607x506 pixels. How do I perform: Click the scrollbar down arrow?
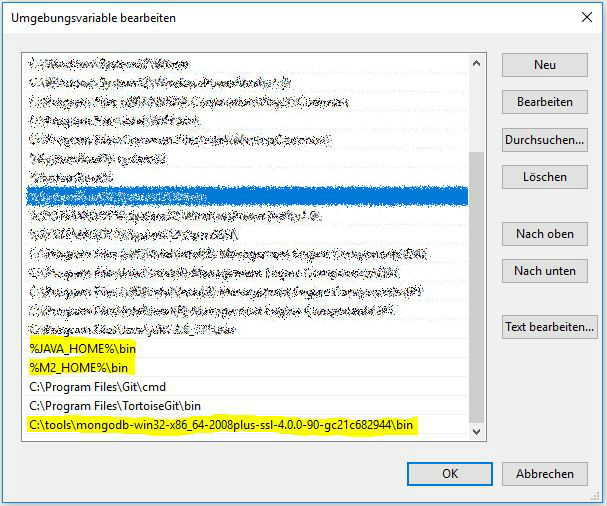tap(476, 430)
